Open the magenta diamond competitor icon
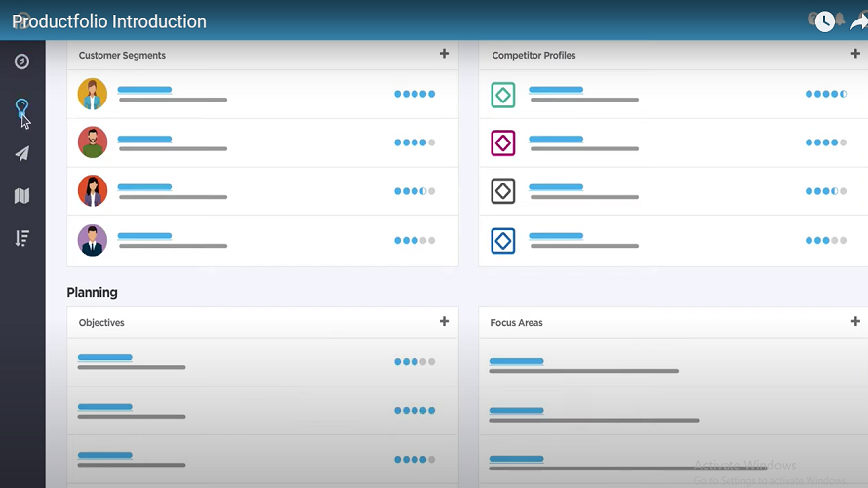This screenshot has width=868, height=488. tap(503, 142)
